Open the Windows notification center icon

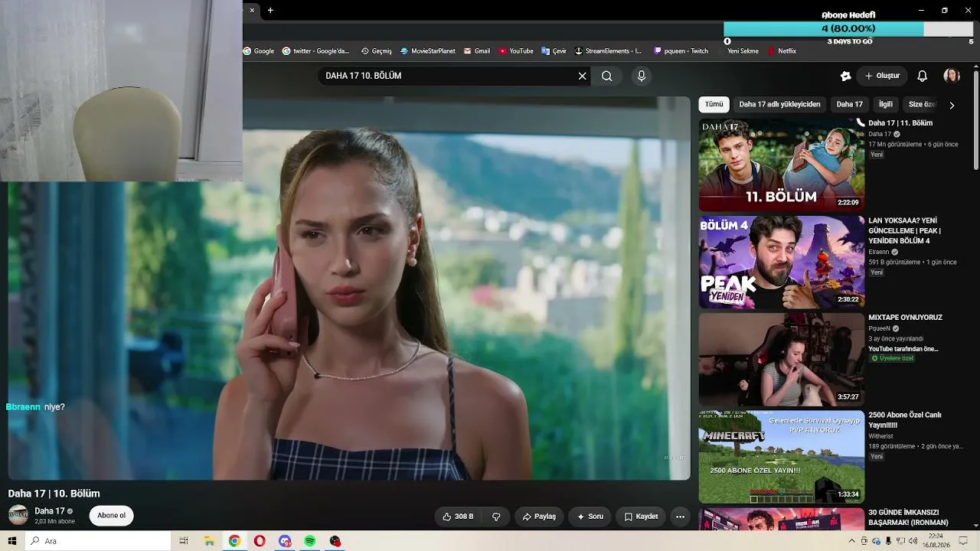tap(963, 541)
